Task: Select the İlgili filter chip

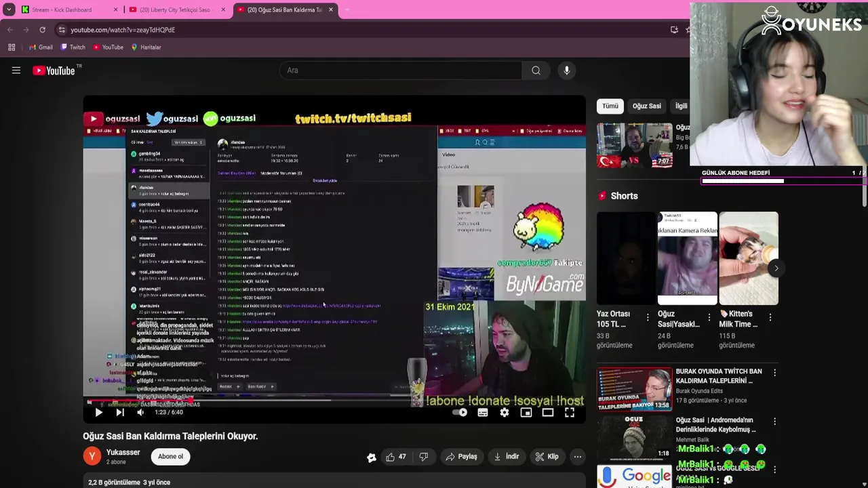Action: click(681, 106)
